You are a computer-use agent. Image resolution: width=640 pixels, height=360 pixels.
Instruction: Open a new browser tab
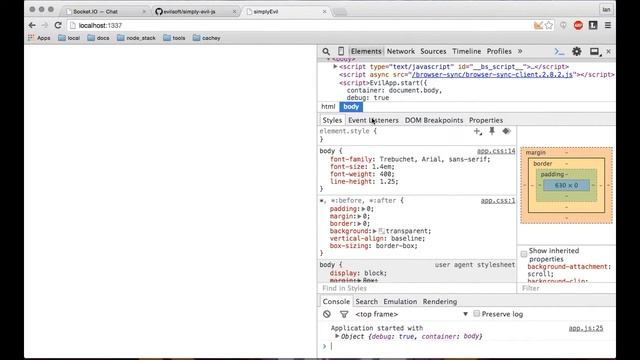(340, 12)
